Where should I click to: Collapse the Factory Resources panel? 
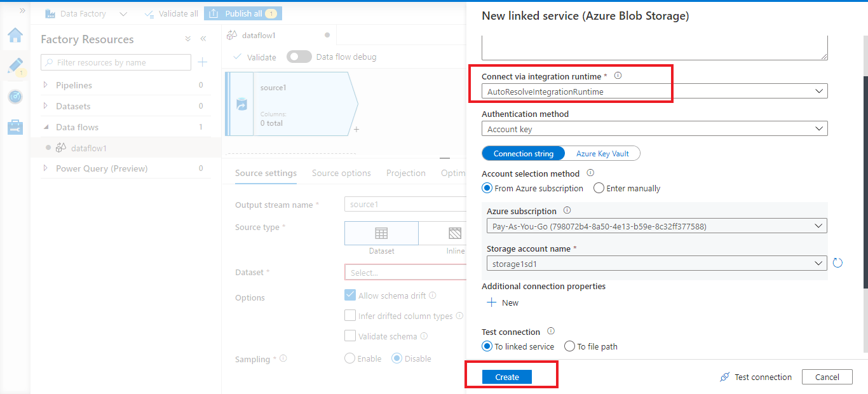point(203,39)
